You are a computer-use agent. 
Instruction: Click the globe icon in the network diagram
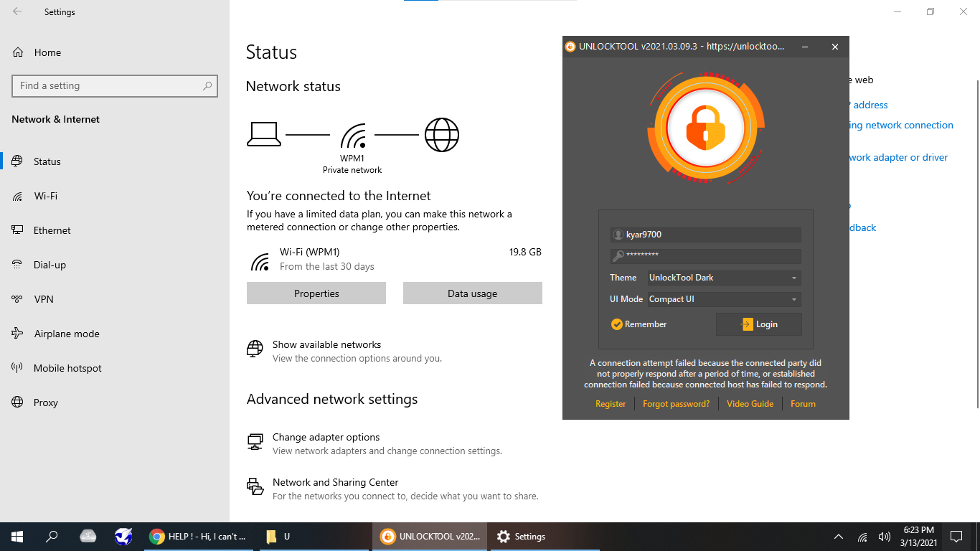click(x=441, y=135)
